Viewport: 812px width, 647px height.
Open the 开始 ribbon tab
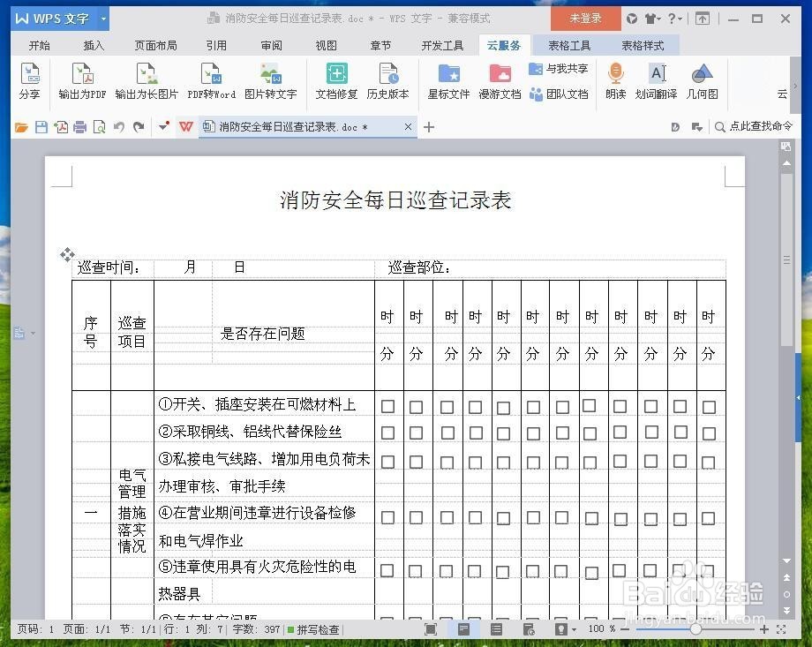(x=40, y=46)
